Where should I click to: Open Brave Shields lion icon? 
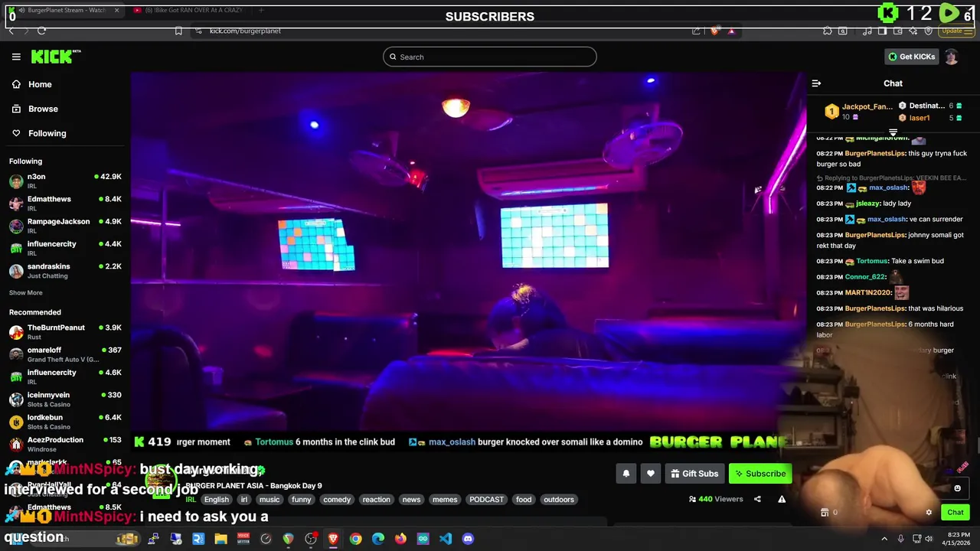pos(714,31)
